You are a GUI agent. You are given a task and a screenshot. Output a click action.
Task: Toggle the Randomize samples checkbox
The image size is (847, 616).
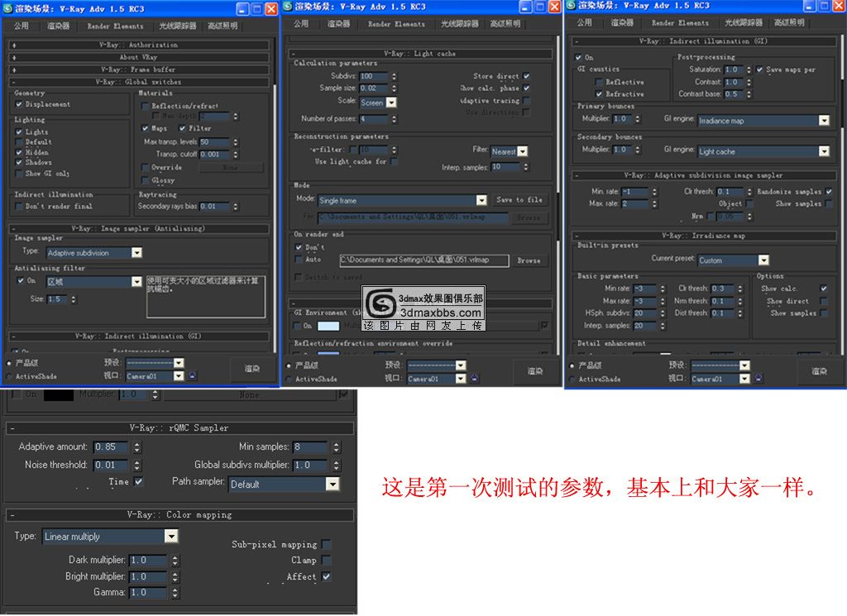coord(829,192)
